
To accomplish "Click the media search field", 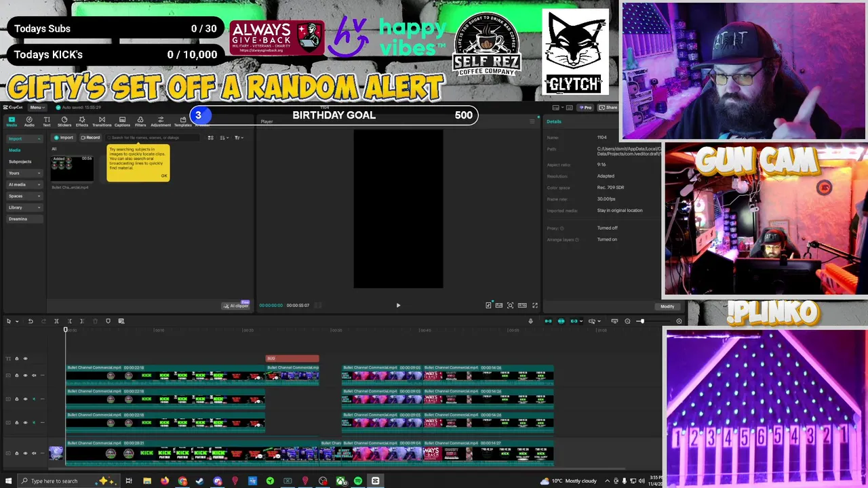I will coord(153,138).
